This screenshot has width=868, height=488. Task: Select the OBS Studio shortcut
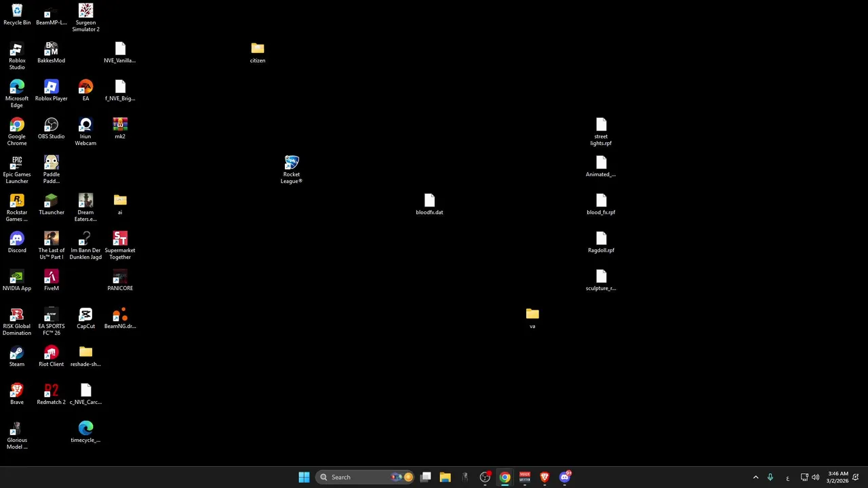pos(52,129)
